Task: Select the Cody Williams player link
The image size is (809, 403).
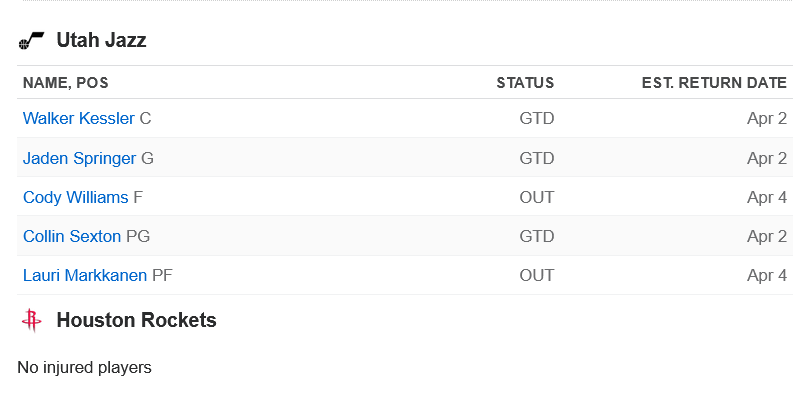Action: coord(75,197)
